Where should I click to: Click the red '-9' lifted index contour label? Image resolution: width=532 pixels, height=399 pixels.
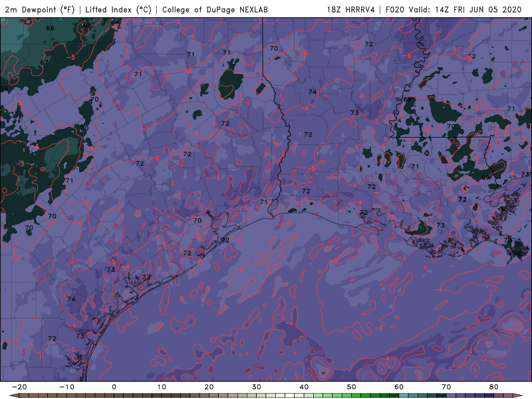point(176,22)
